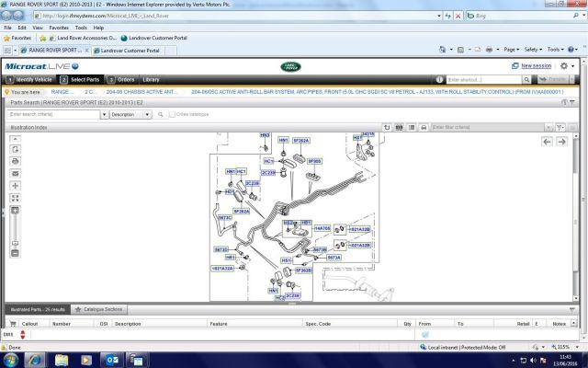Click the 14A705 callout label
588x368 pixels.
click(x=322, y=228)
